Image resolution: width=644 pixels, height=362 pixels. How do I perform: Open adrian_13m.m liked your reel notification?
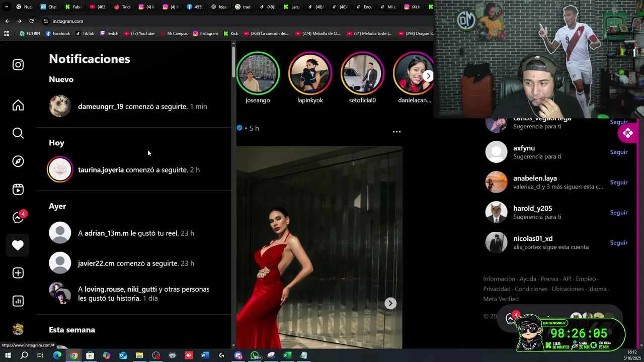(x=133, y=233)
